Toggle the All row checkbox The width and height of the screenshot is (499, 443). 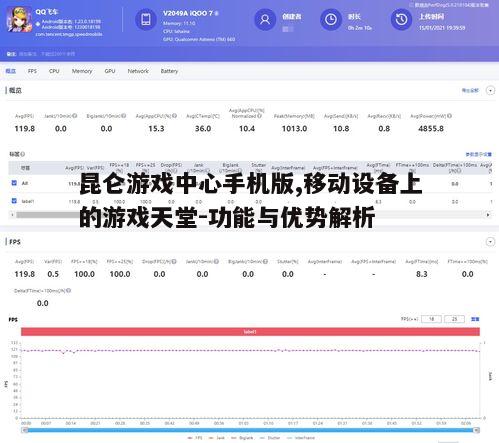[x=14, y=183]
